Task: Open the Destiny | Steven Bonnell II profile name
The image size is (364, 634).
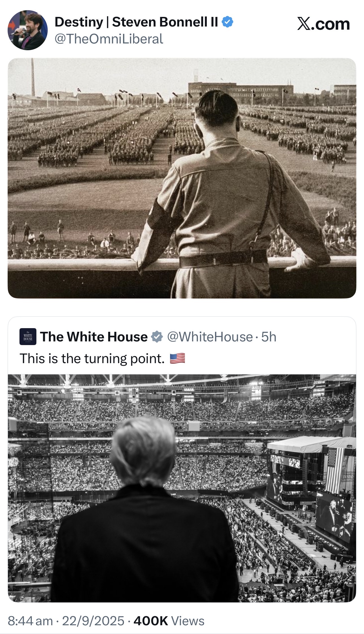Action: [136, 22]
